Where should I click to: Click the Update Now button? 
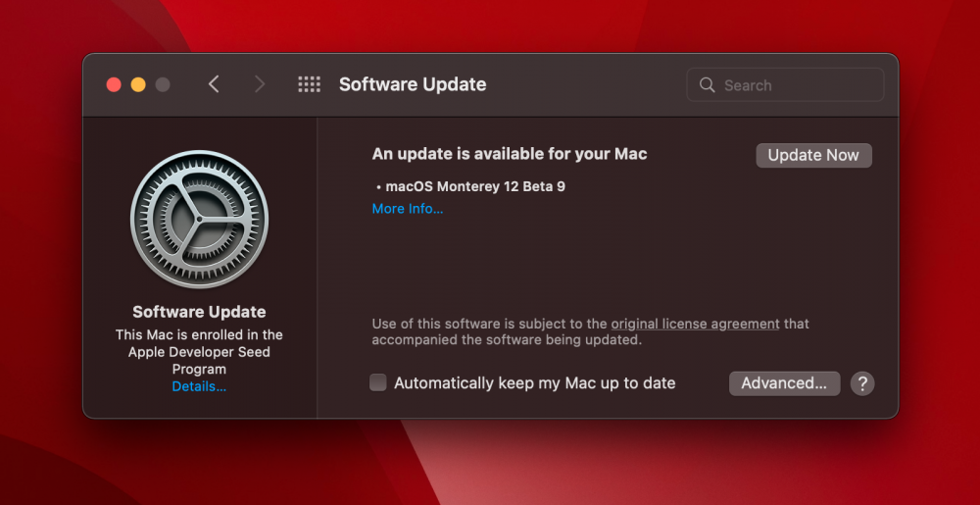pyautogui.click(x=813, y=156)
